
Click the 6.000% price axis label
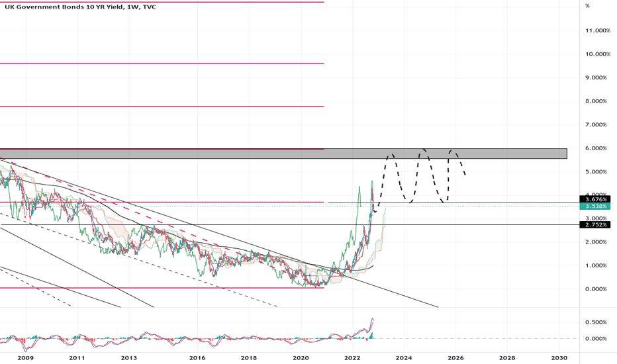(597, 148)
